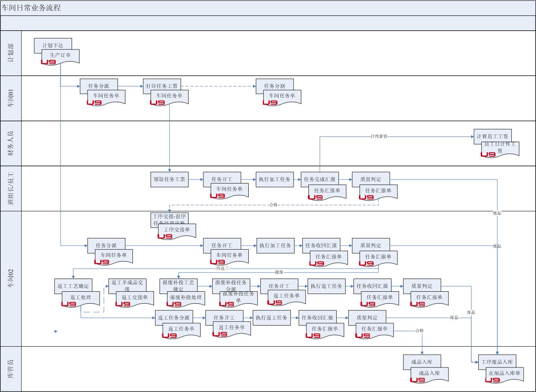The height and width of the screenshot is (392, 536).
Task: Click the U9 logo on 在制品入库单
Action: coord(493,380)
